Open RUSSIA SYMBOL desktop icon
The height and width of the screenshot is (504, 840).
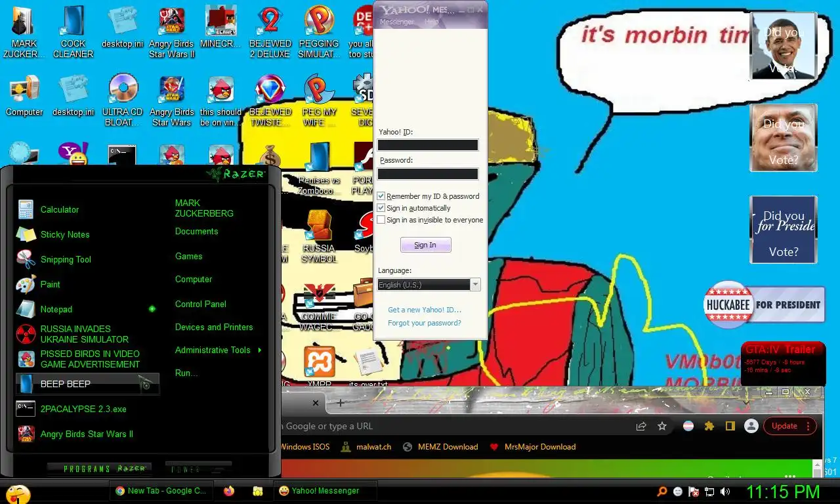(319, 236)
